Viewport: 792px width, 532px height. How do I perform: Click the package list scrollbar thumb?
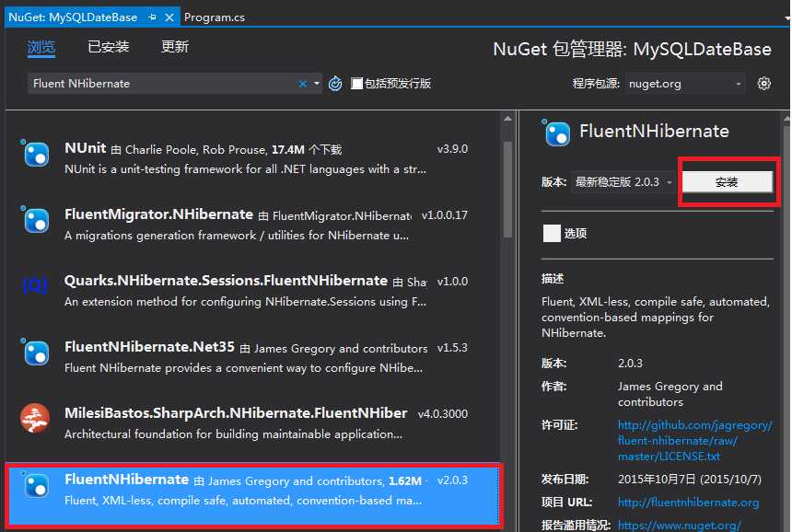tap(507, 190)
